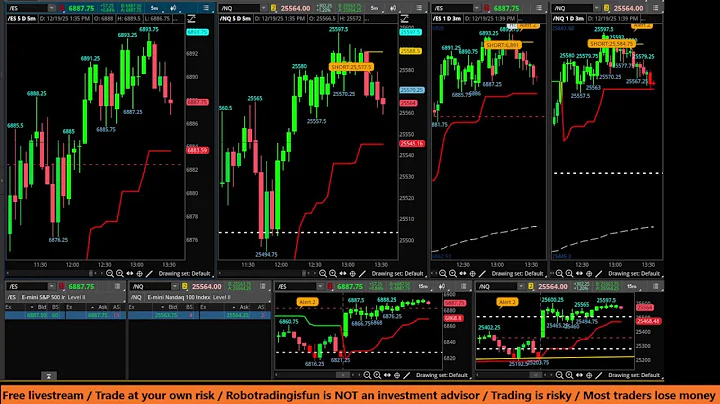Open symbol dropdown on /NQ Level II panel
This screenshot has width=720, height=404.
coord(174,286)
